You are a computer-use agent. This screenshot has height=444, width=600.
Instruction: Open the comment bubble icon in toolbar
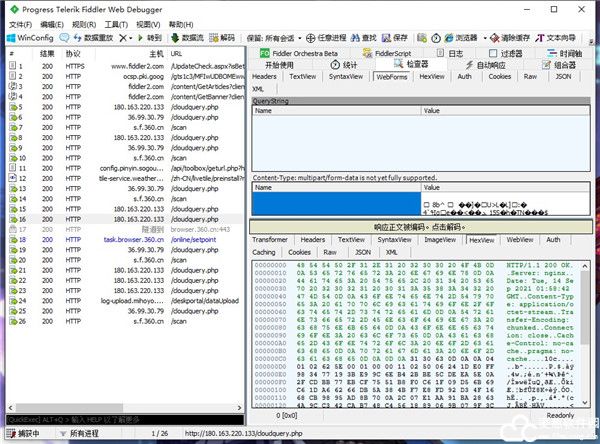[64, 38]
